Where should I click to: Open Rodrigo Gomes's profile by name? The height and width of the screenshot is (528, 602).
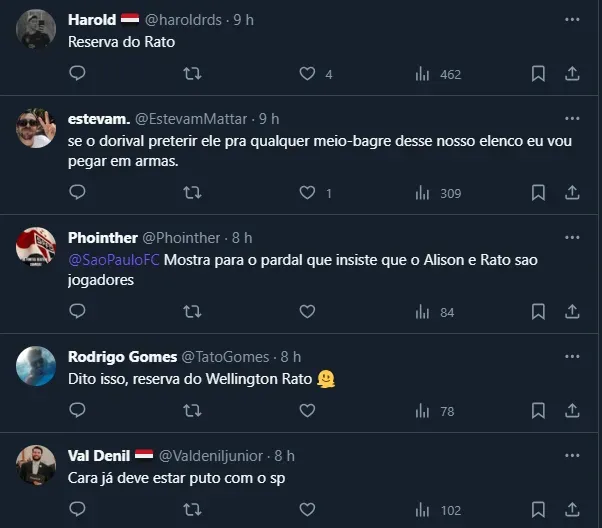[121, 356]
